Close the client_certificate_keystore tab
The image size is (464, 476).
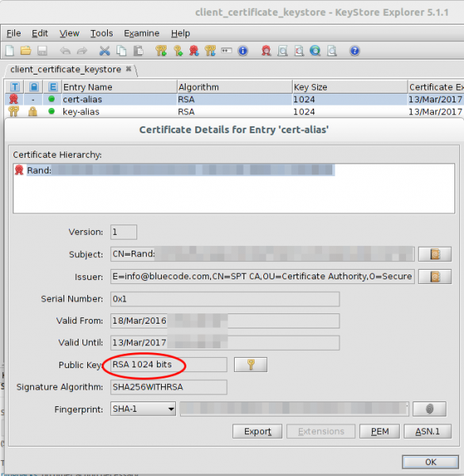pyautogui.click(x=128, y=69)
